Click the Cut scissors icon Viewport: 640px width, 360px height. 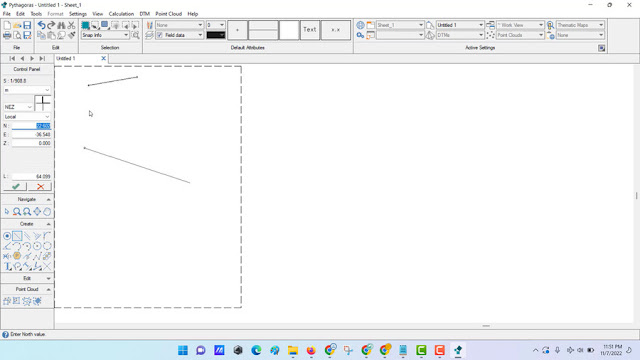pyautogui.click(x=71, y=25)
